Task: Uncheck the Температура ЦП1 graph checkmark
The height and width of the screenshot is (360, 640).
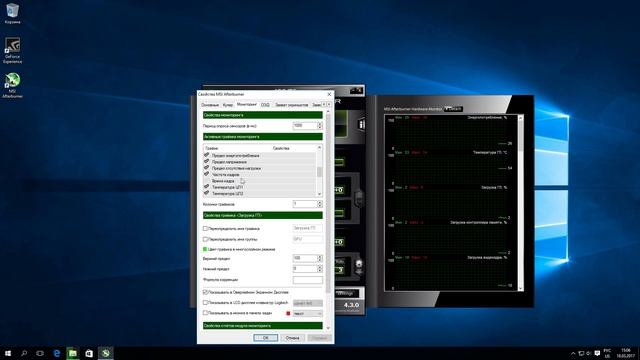Action: pyautogui.click(x=207, y=187)
